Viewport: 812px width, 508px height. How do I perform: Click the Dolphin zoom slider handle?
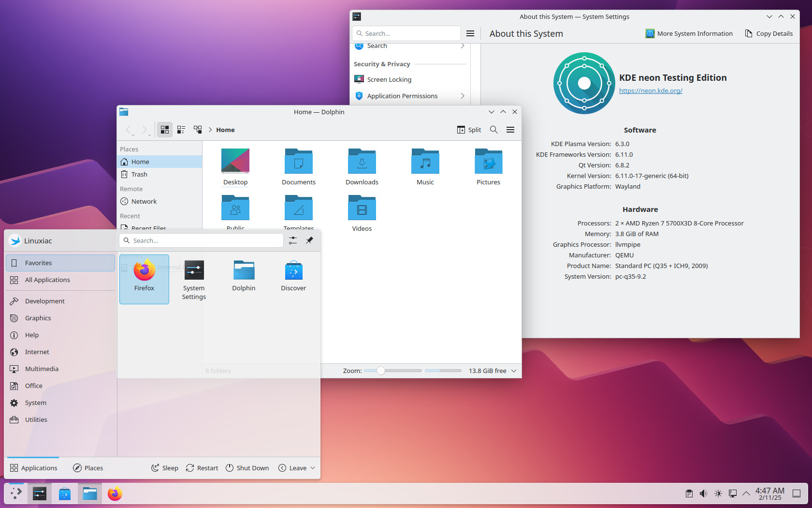tap(381, 371)
